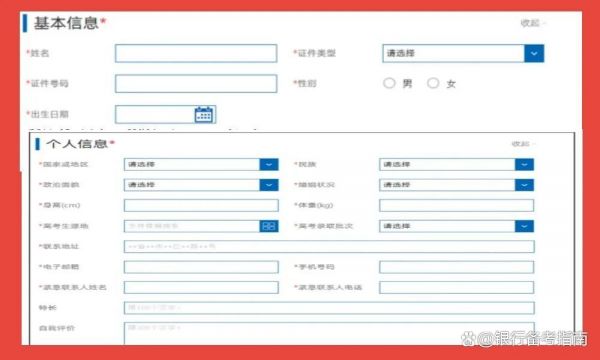
Task: Click the 自我评价 text area
Action: (x=329, y=333)
